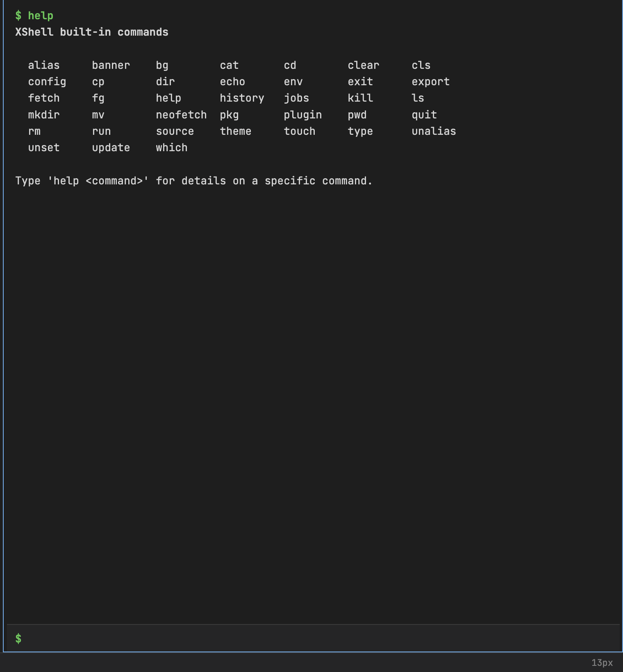This screenshot has width=623, height=672.
Task: Click the 'echo' command name
Action: click(x=232, y=82)
